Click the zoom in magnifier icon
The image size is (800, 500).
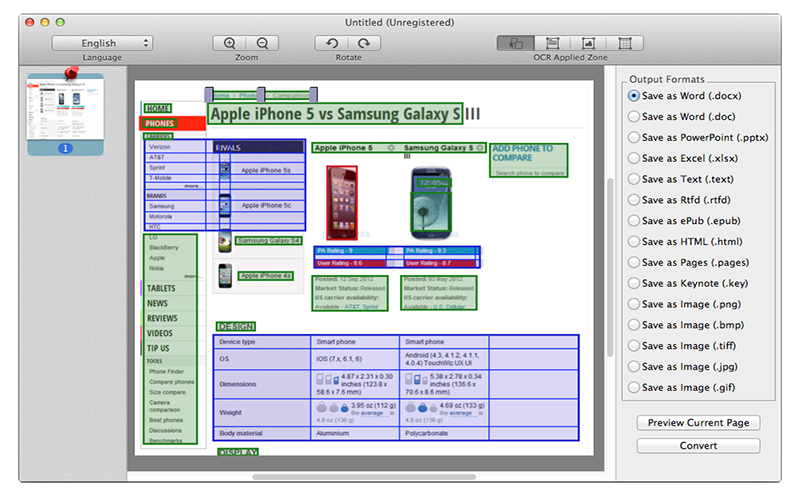coord(230,43)
